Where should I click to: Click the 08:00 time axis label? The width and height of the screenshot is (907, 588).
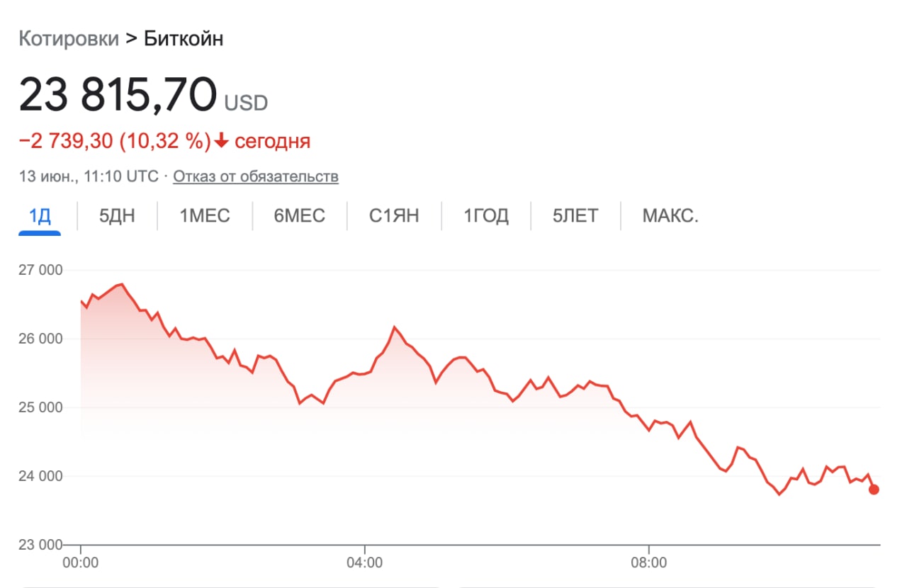click(x=648, y=563)
